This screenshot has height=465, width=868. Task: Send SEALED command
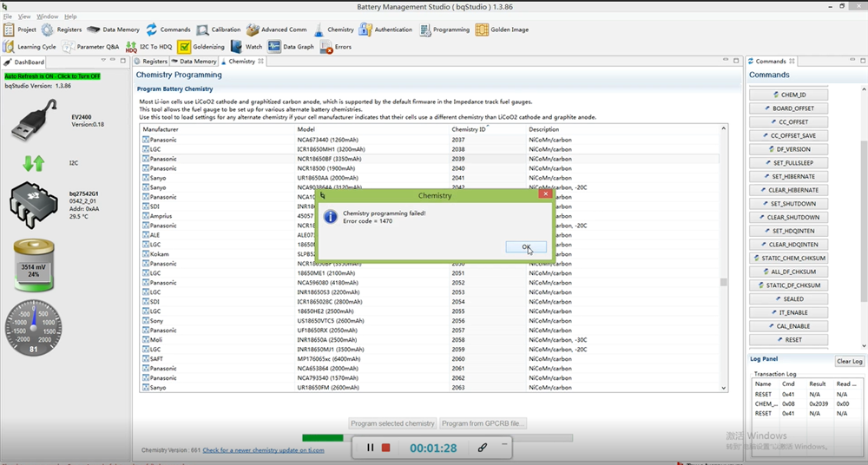tap(789, 299)
